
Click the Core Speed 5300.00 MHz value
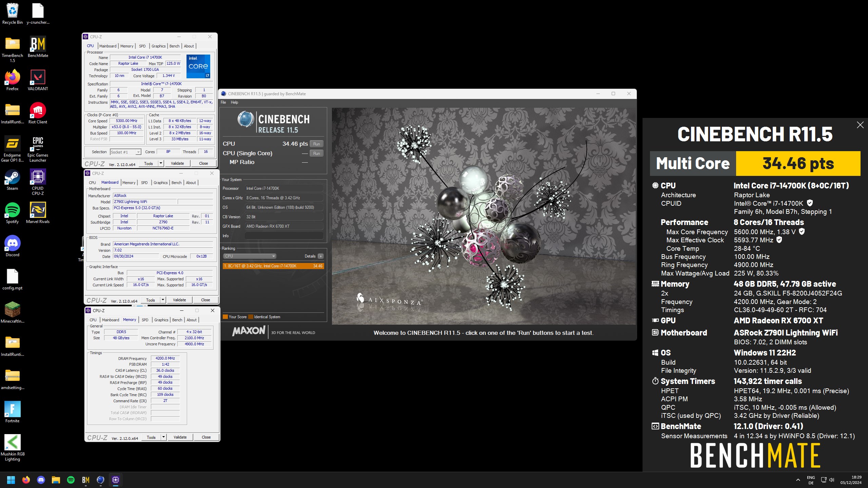[127, 121]
